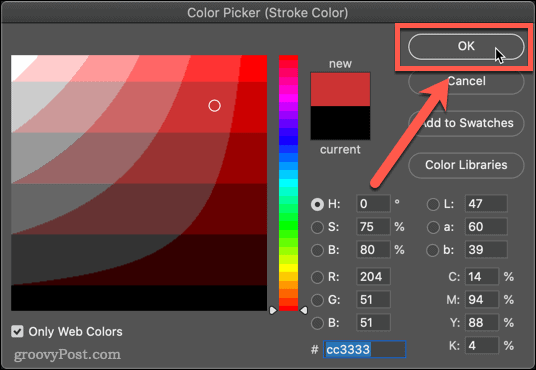The width and height of the screenshot is (536, 370).
Task: Select the Lab b radio button
Action: (x=433, y=250)
